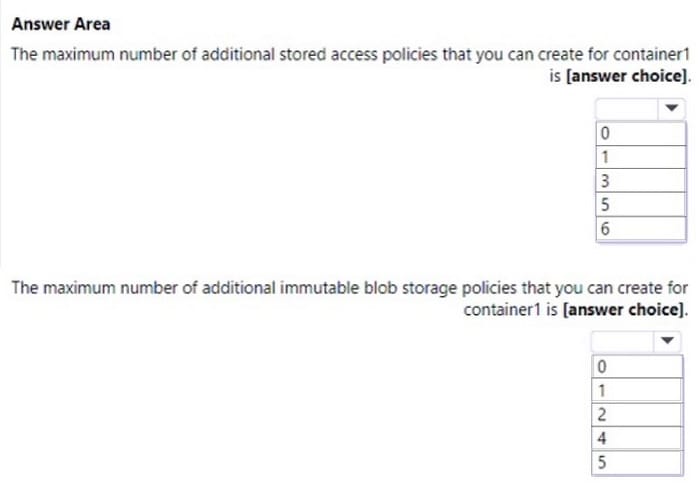Open the immutable blob storage policies dropdown arrow
This screenshot has height=495, width=700.
point(667,341)
